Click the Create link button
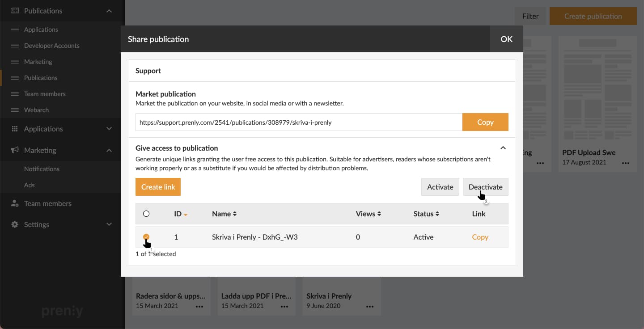 tap(158, 187)
